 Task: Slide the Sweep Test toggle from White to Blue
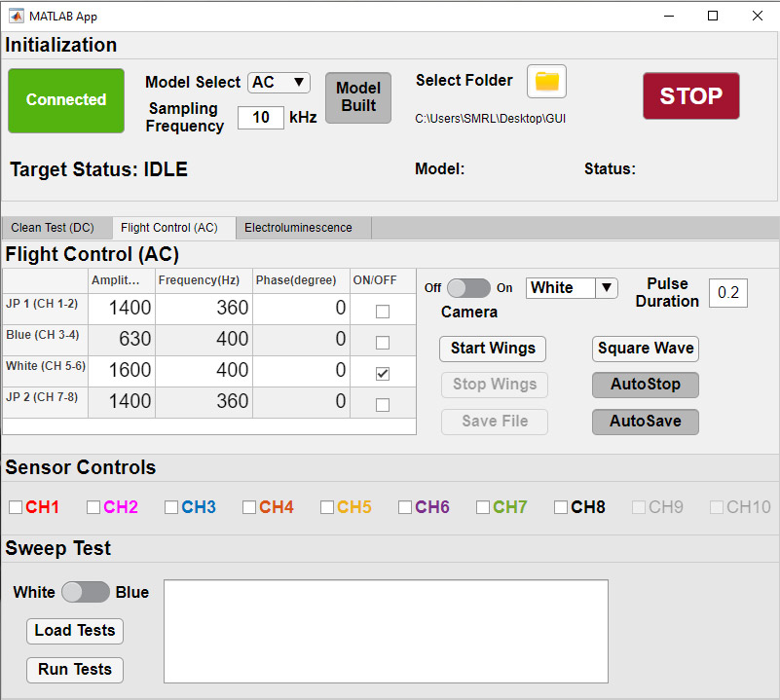tap(85, 592)
